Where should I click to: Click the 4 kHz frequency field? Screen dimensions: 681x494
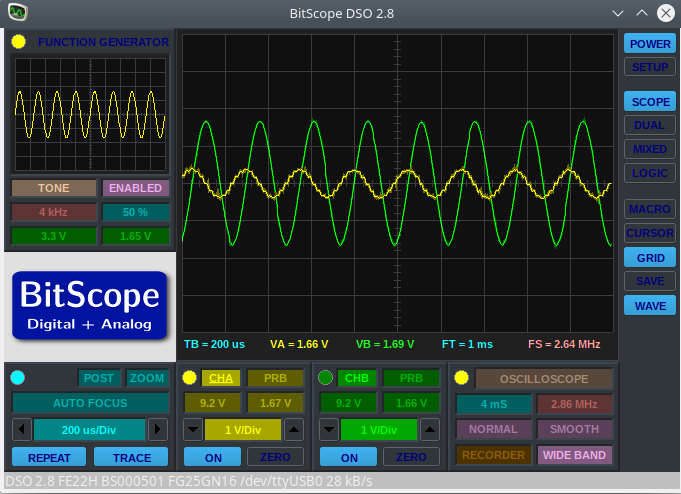tap(54, 212)
